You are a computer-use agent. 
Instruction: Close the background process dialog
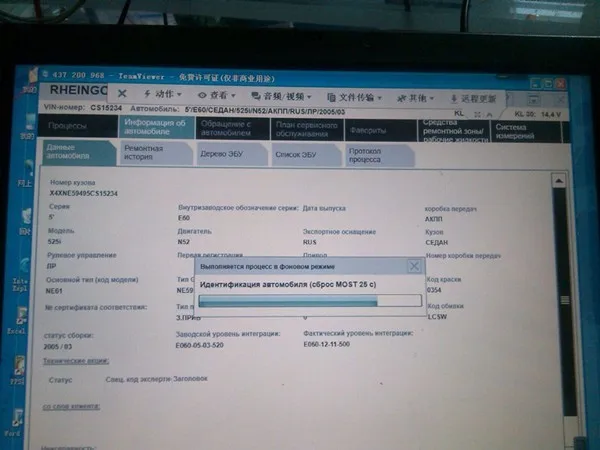coord(414,266)
